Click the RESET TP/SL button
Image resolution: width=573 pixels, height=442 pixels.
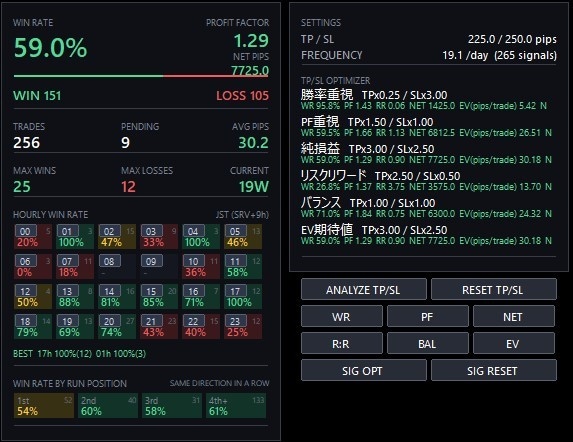click(494, 290)
